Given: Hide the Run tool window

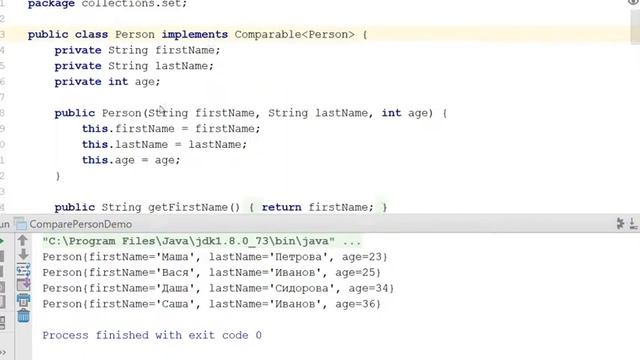Looking at the screenshot, I should [634, 224].
